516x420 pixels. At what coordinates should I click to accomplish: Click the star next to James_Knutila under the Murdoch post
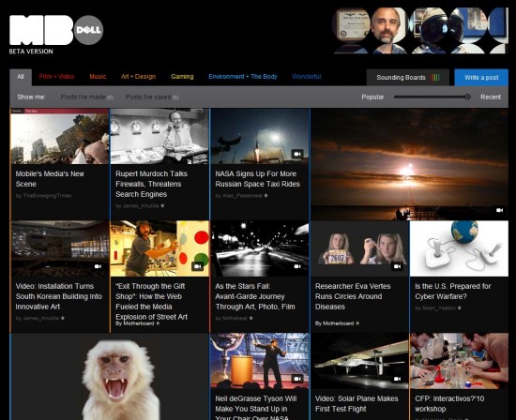pyautogui.click(x=162, y=205)
